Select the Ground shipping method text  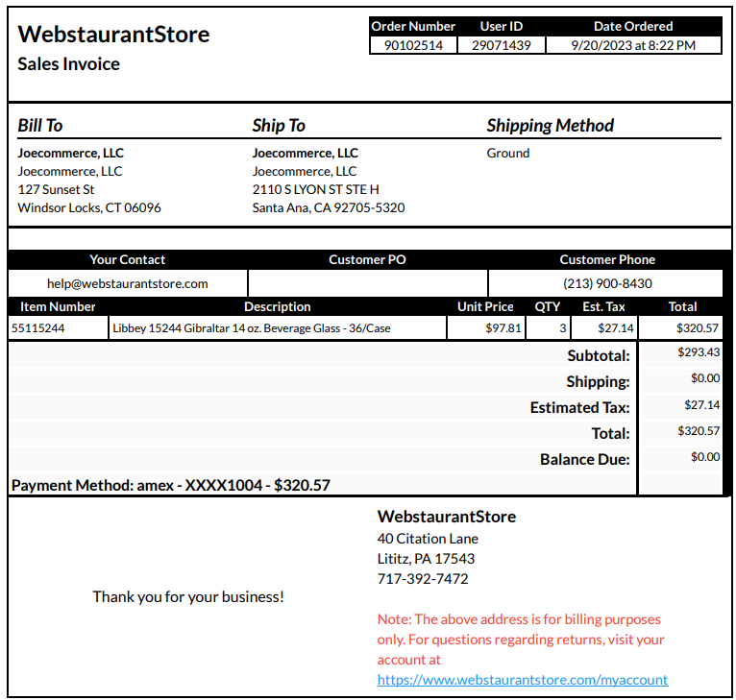click(x=508, y=153)
